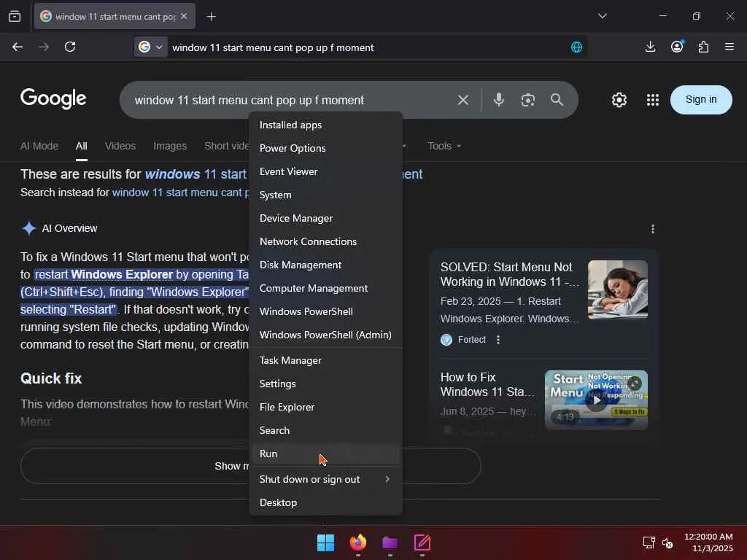Select Network Connections menu entry
Image resolution: width=747 pixels, height=560 pixels.
(325, 241)
